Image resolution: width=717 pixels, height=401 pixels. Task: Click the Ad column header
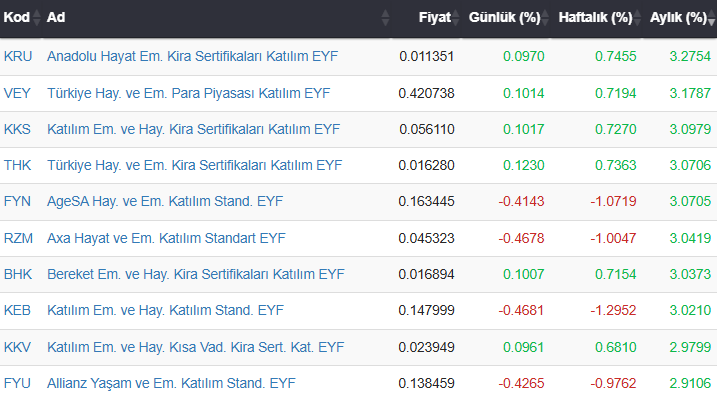click(56, 17)
